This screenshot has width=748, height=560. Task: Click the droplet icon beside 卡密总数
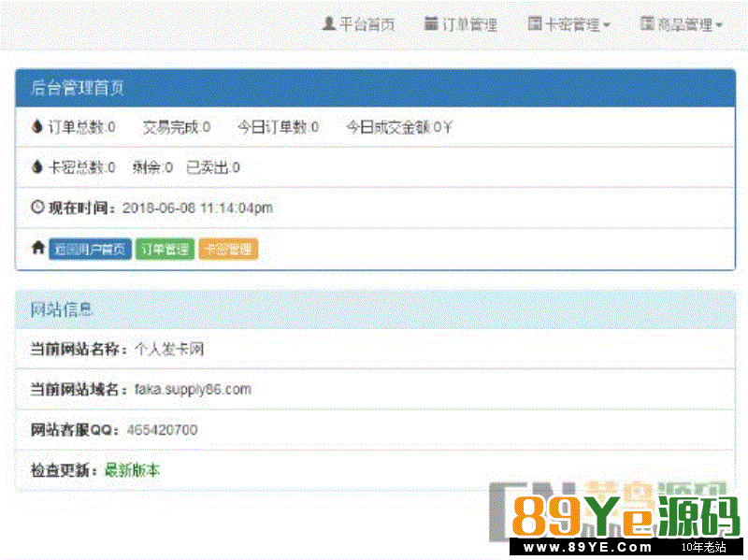point(37,167)
